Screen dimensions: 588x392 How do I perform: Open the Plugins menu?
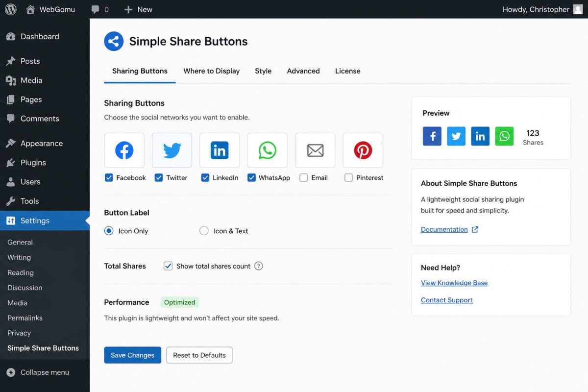[45, 163]
